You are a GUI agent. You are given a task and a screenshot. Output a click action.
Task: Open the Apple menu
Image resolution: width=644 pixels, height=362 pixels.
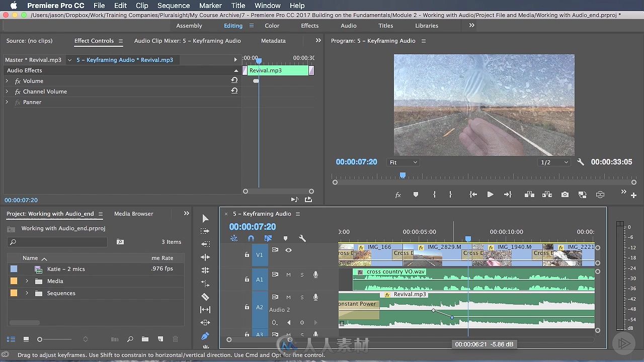[x=14, y=6]
